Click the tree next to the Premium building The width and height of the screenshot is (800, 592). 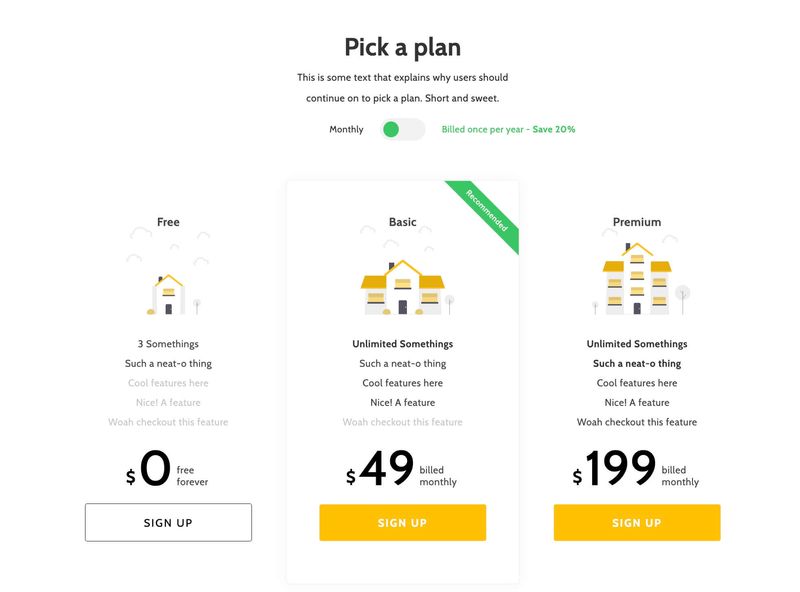coord(683,295)
